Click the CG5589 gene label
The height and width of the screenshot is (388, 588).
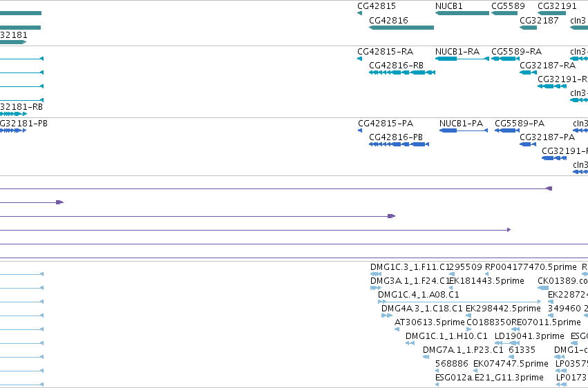click(x=508, y=6)
